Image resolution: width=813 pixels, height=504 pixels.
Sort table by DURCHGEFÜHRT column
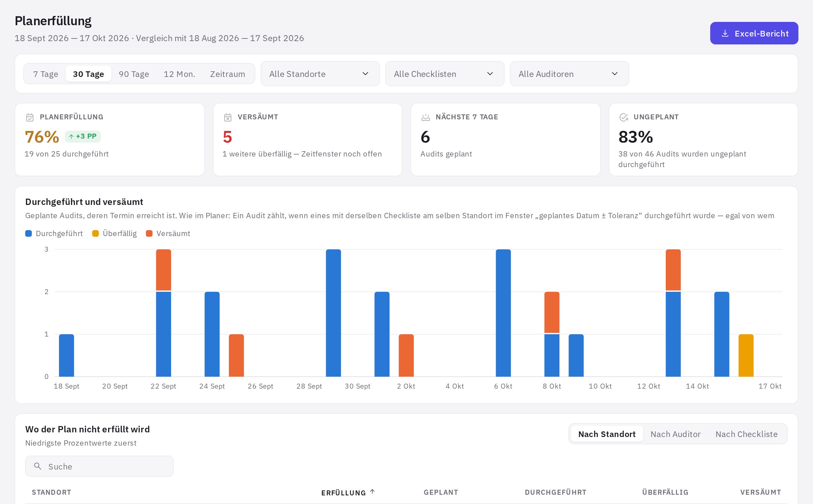pos(555,492)
